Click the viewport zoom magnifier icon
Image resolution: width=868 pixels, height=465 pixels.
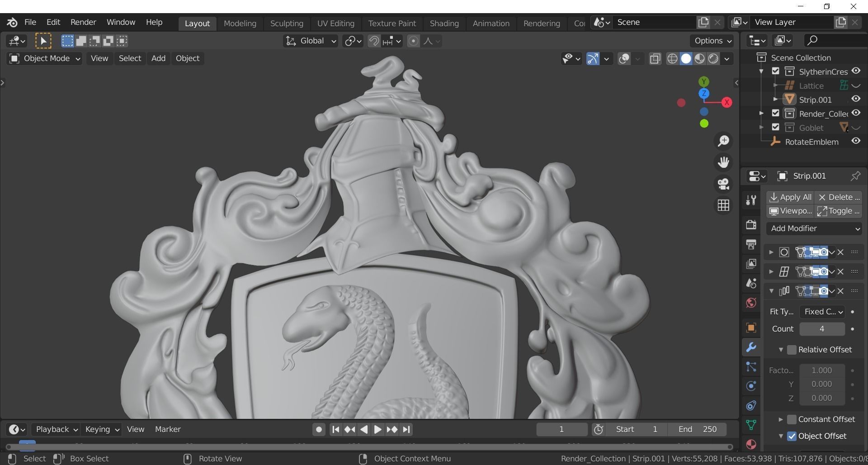[x=723, y=141]
